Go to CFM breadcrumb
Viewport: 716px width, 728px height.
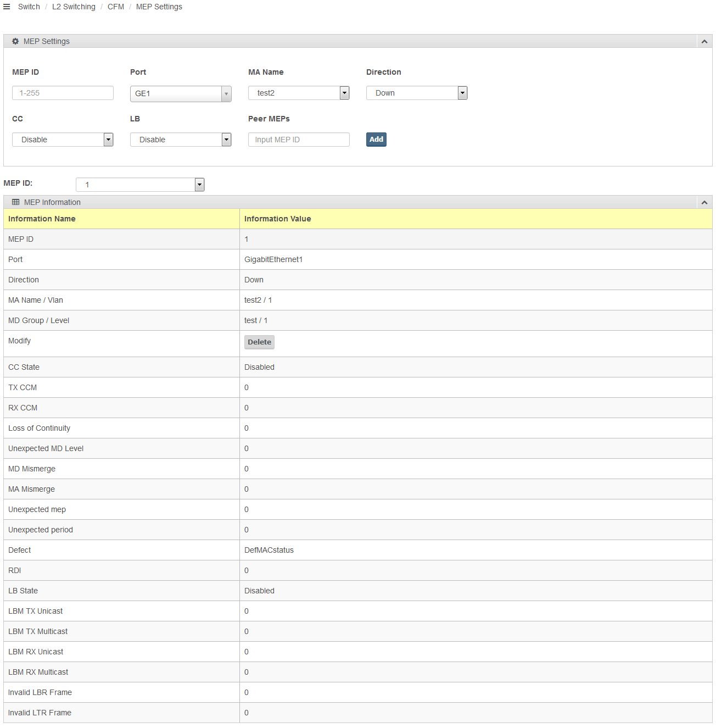pos(116,7)
